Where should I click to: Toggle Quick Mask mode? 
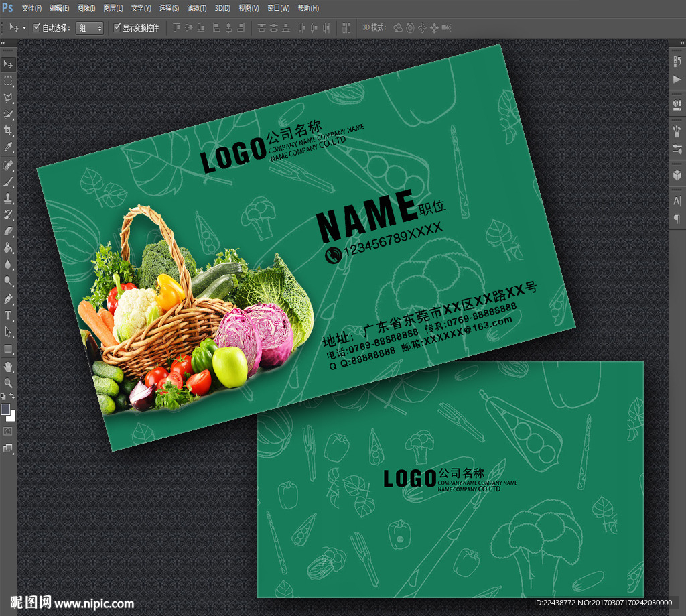[x=8, y=432]
